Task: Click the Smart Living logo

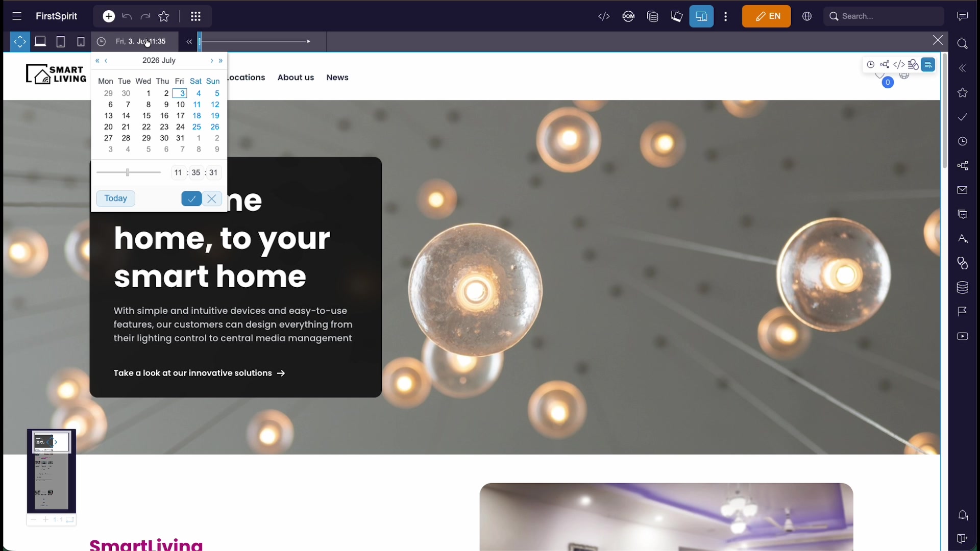Action: point(56,74)
